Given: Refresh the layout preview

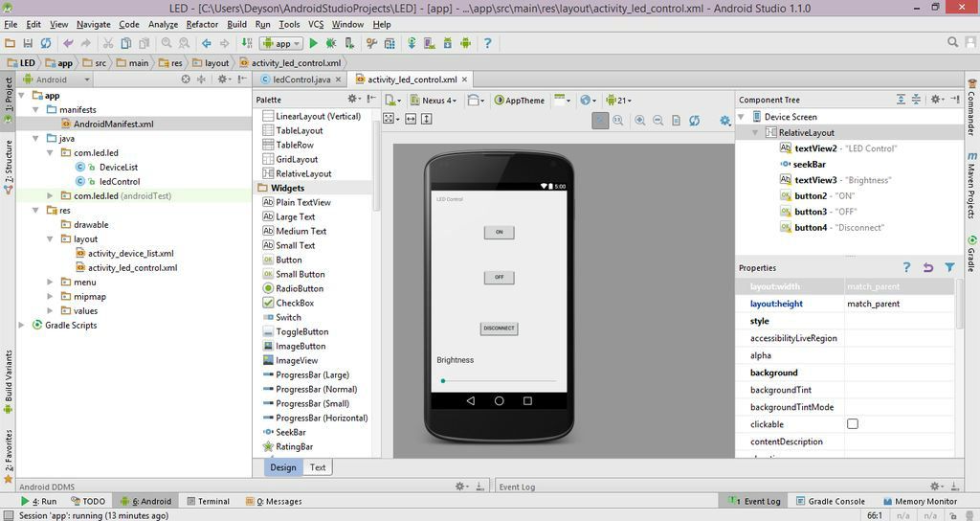Looking at the screenshot, I should click(x=695, y=120).
